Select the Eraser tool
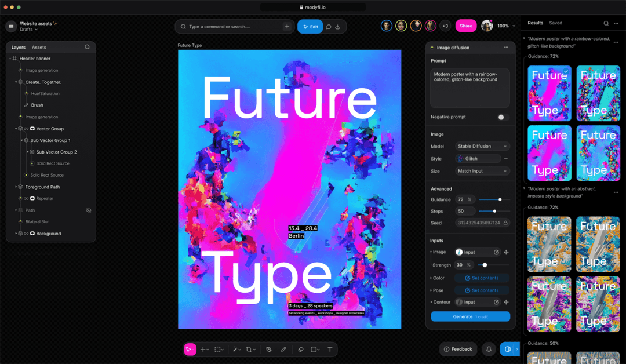Screen dimensions: 626x364 click(x=300, y=350)
